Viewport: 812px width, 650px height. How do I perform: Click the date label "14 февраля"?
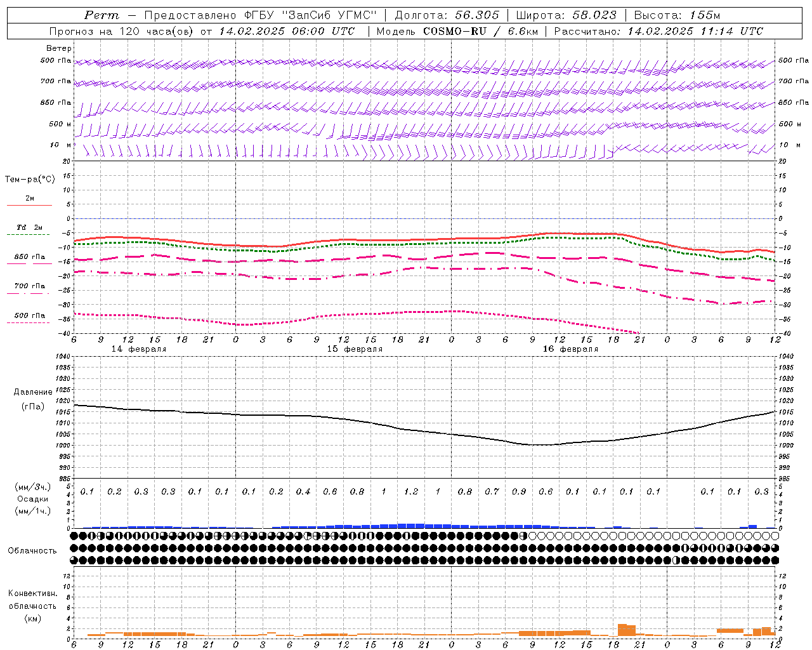click(139, 349)
